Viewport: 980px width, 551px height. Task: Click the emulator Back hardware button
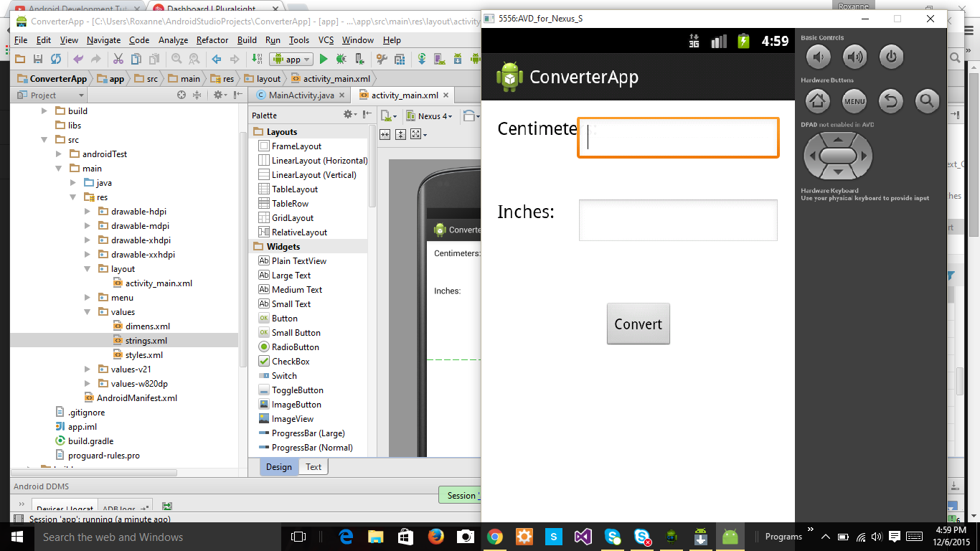(x=891, y=101)
